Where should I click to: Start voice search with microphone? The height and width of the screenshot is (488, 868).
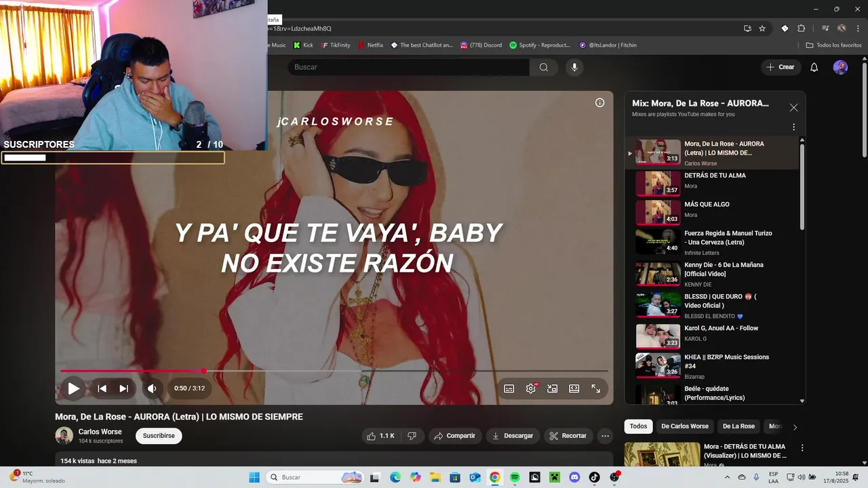point(574,67)
